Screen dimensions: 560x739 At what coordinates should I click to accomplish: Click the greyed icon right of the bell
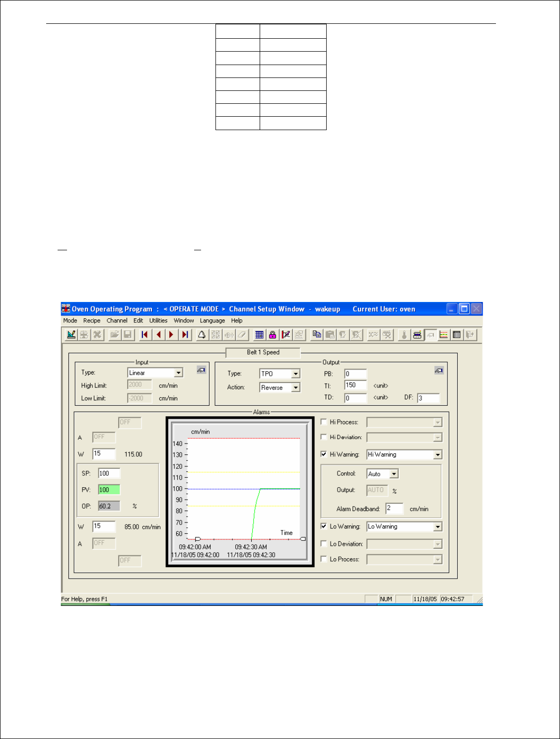pos(215,335)
